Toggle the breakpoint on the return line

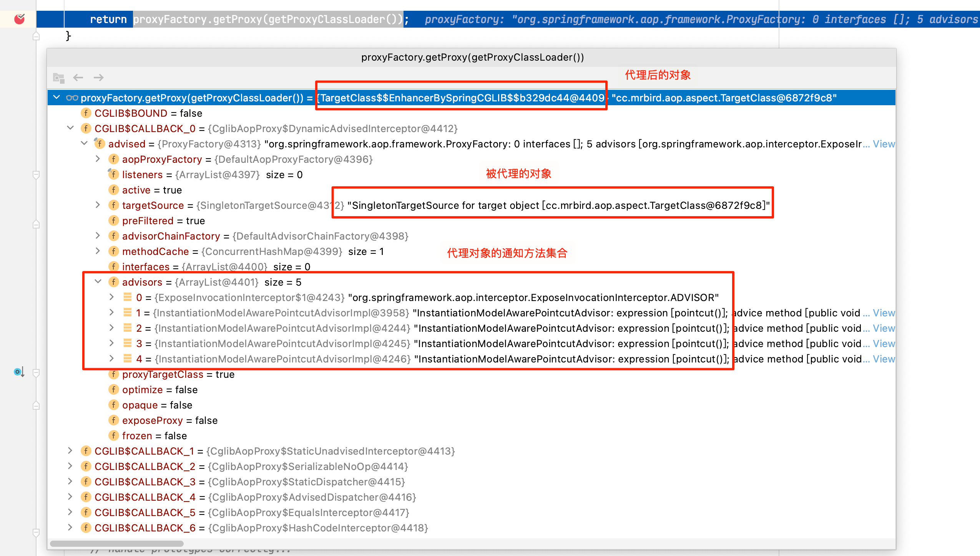point(19,19)
